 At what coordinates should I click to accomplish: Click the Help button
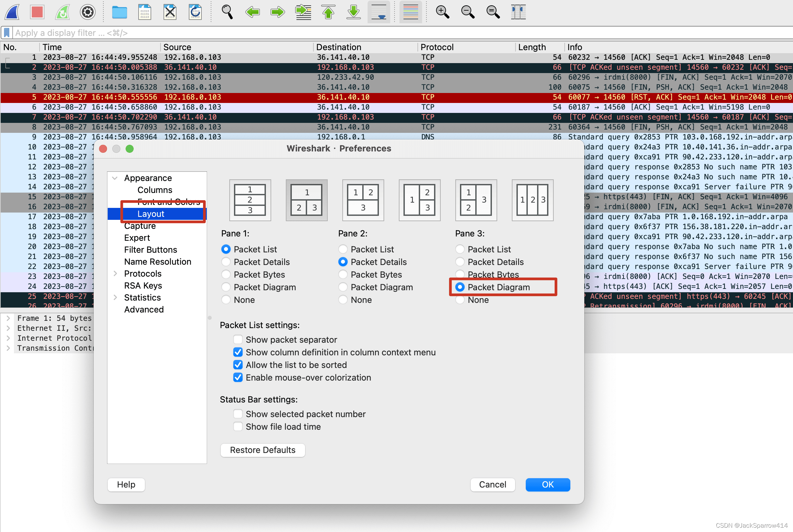pos(126,485)
